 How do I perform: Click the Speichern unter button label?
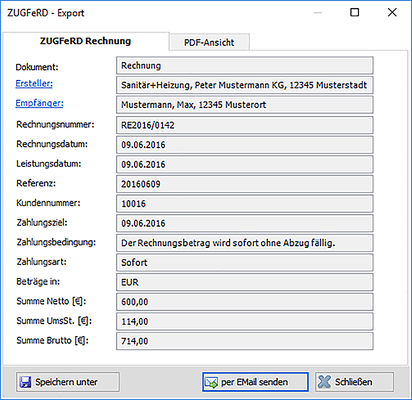[x=66, y=382]
